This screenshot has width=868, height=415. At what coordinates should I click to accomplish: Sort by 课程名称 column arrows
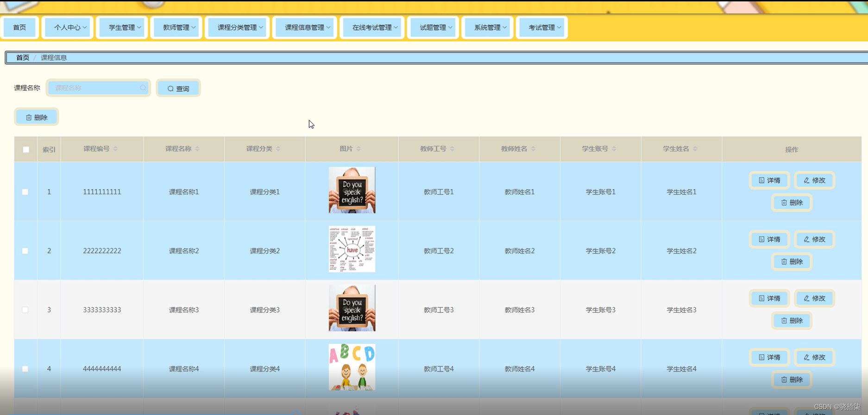[197, 149]
